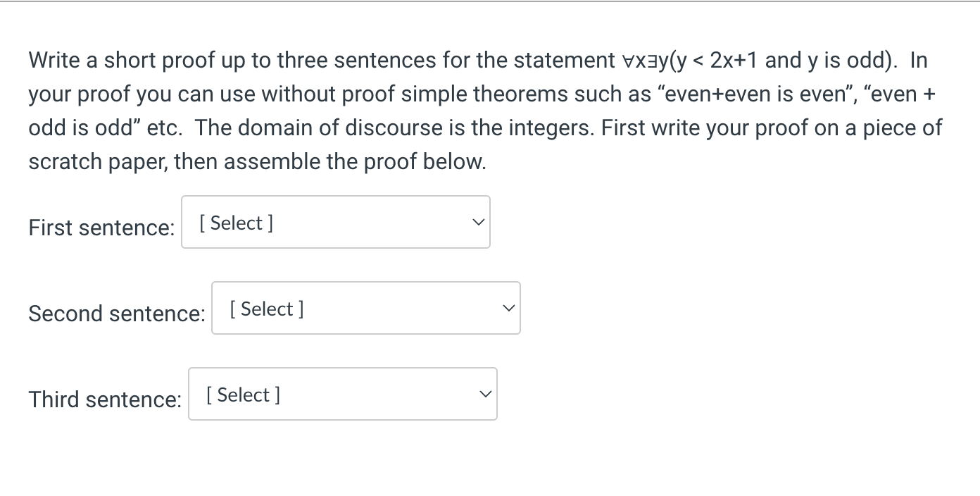Viewport: 980px width, 496px height.
Task: Open the Second sentence dropdown
Action: pos(365,309)
